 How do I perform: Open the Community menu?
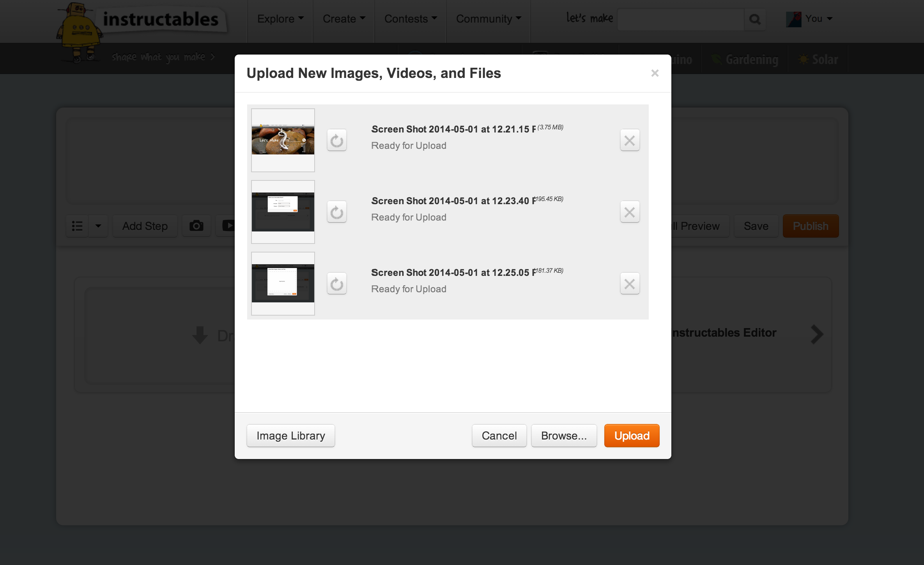tap(488, 18)
